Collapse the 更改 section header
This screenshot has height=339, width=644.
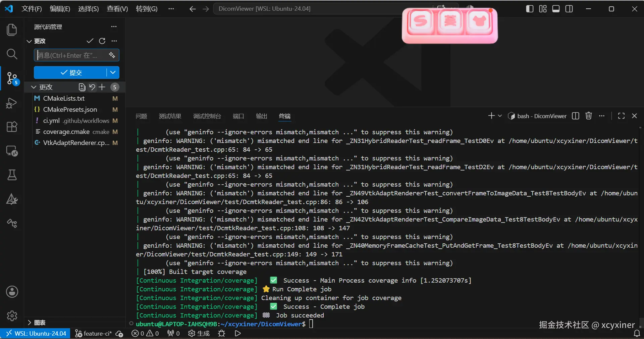tap(29, 41)
